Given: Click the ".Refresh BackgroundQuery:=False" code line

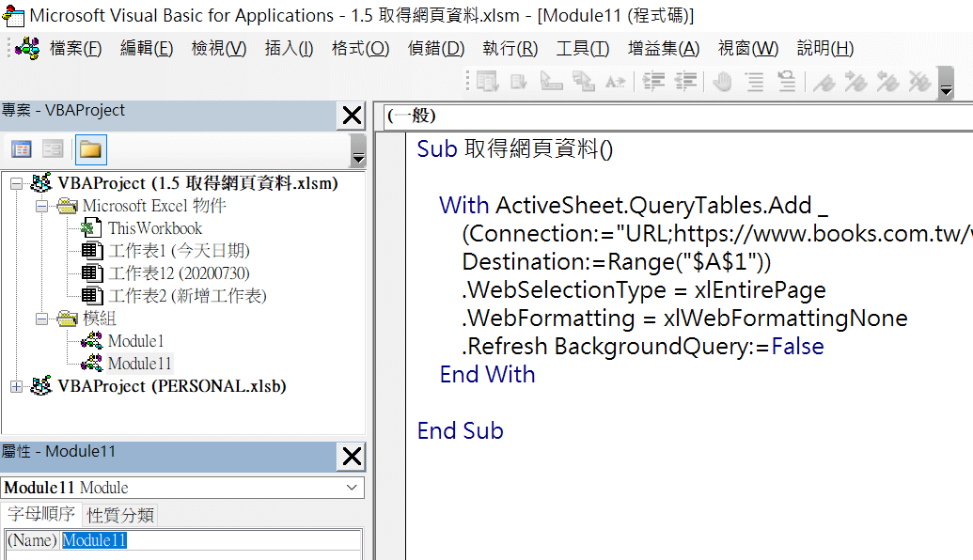Looking at the screenshot, I should point(642,346).
